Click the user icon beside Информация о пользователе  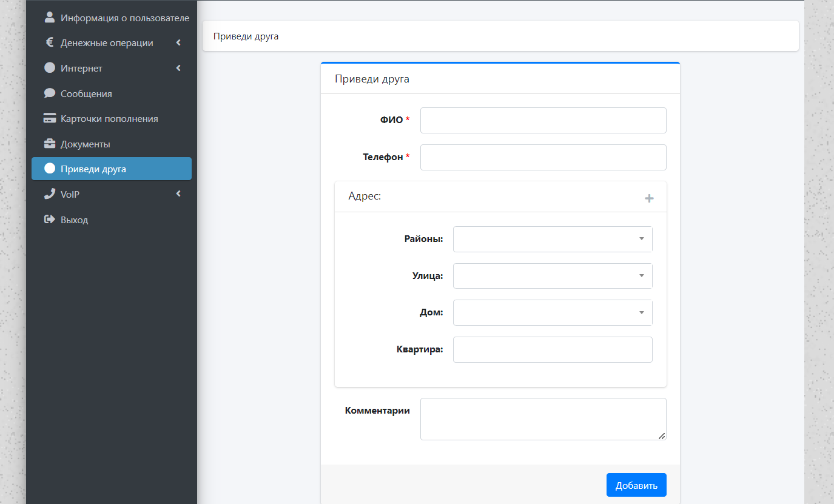pos(50,18)
